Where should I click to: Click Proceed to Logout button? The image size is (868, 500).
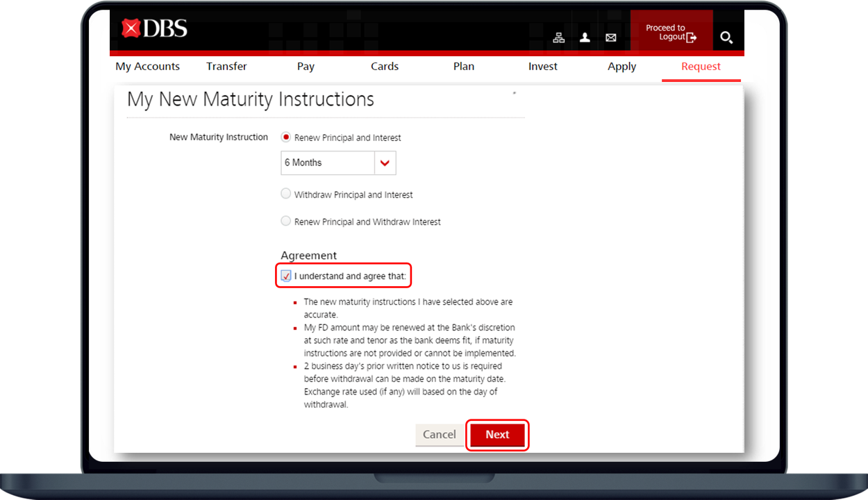(671, 33)
